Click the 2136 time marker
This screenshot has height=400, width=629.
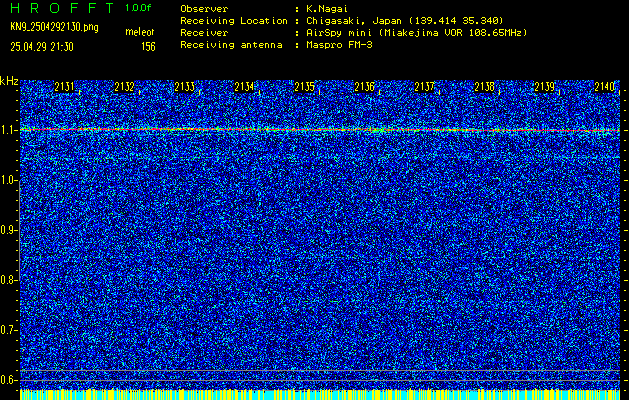(x=364, y=87)
